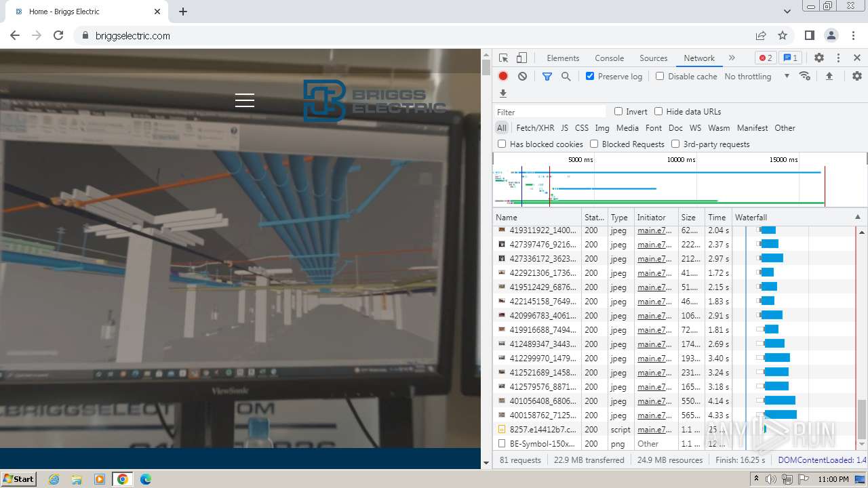Image resolution: width=868 pixels, height=488 pixels.
Task: Open the tab search chevron
Action: click(787, 12)
